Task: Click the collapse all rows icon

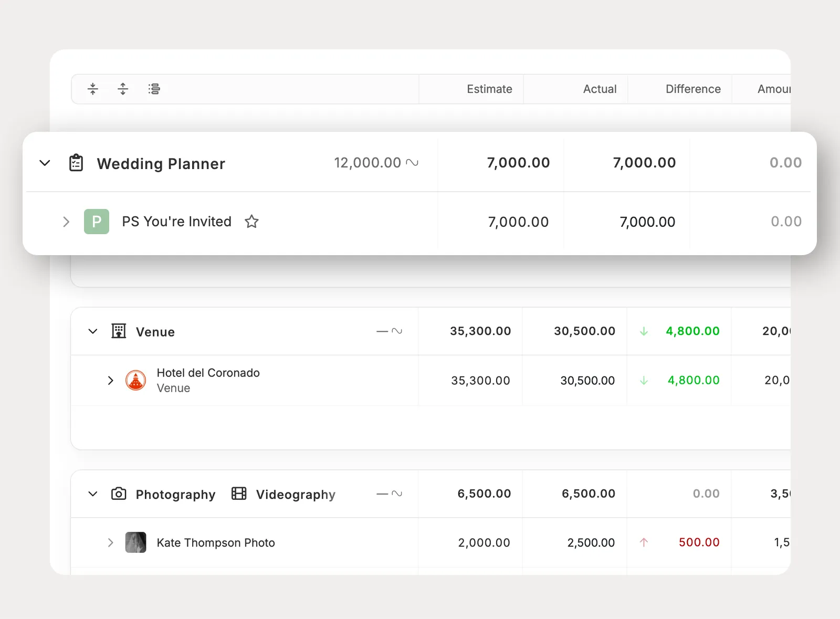Action: coord(93,89)
